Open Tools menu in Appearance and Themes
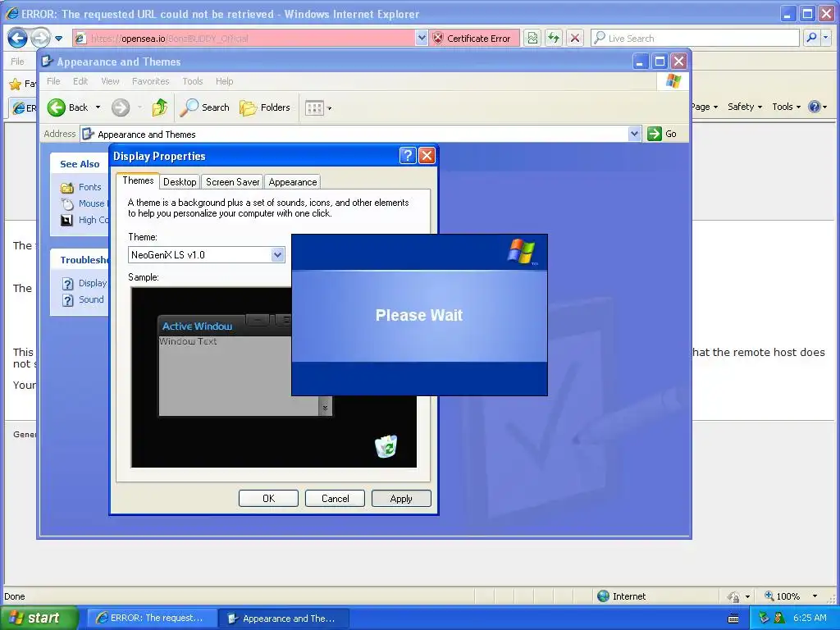The height and width of the screenshot is (630, 840). point(192,81)
